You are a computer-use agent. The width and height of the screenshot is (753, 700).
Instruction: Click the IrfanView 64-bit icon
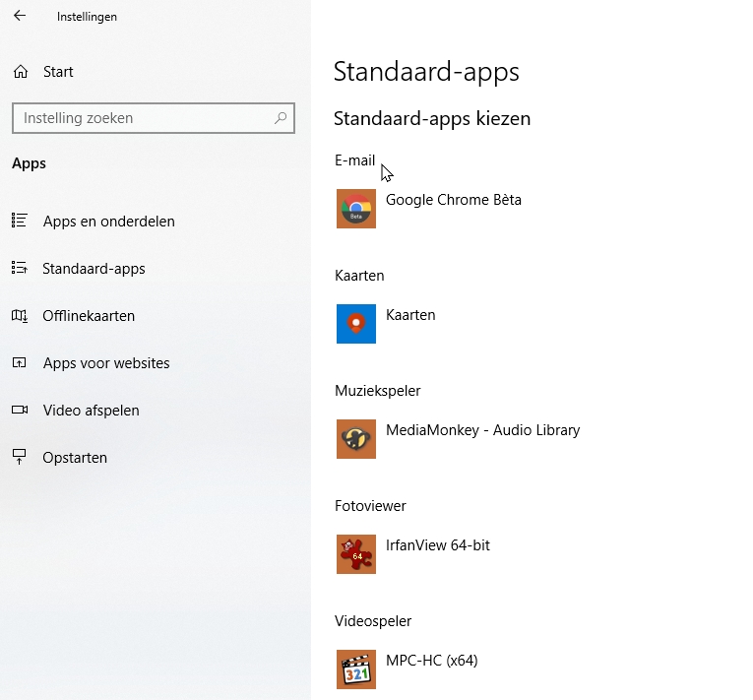(355, 554)
